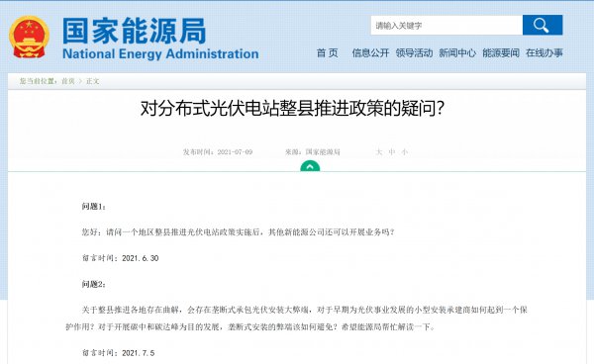Select 在线办事 in the navigation bar
The height and width of the screenshot is (364, 594).
tap(544, 53)
